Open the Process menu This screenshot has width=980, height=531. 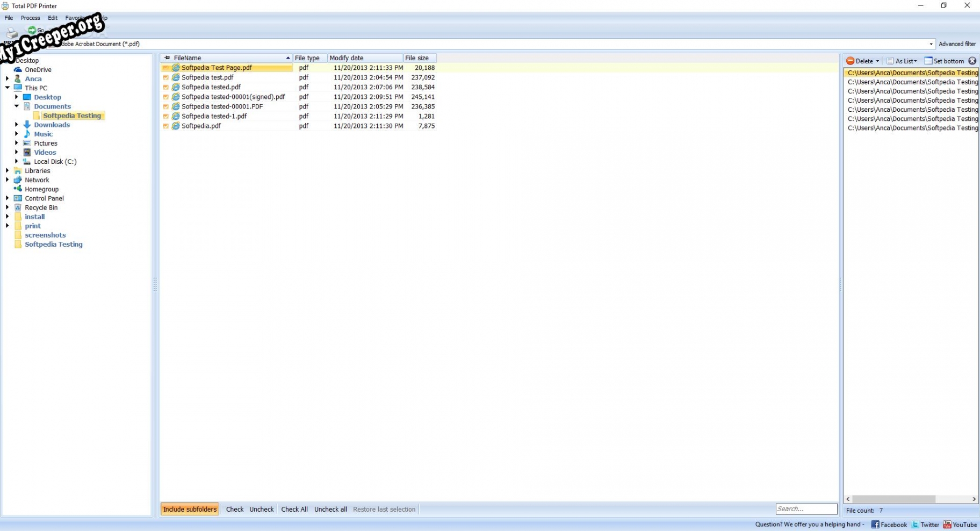coord(30,18)
